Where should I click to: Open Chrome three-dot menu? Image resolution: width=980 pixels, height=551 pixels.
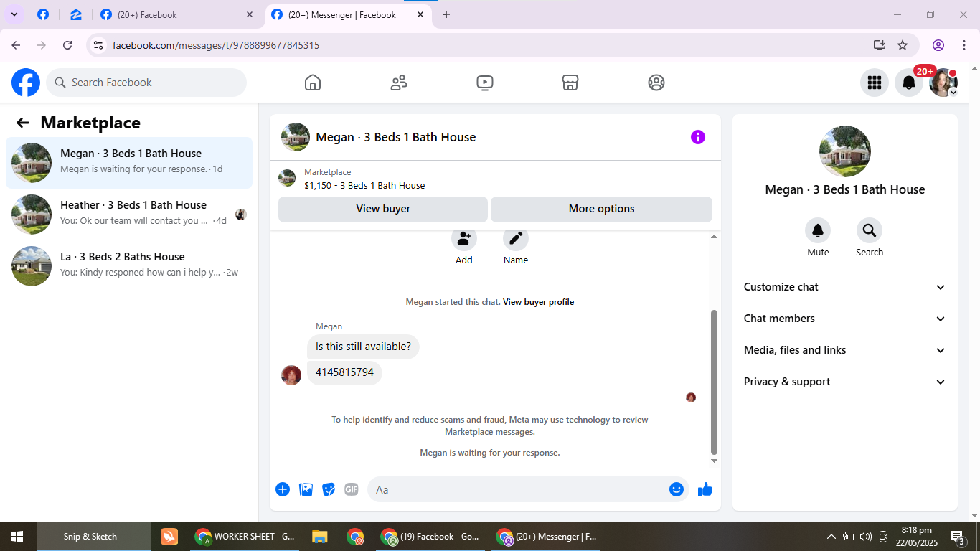[x=964, y=45]
